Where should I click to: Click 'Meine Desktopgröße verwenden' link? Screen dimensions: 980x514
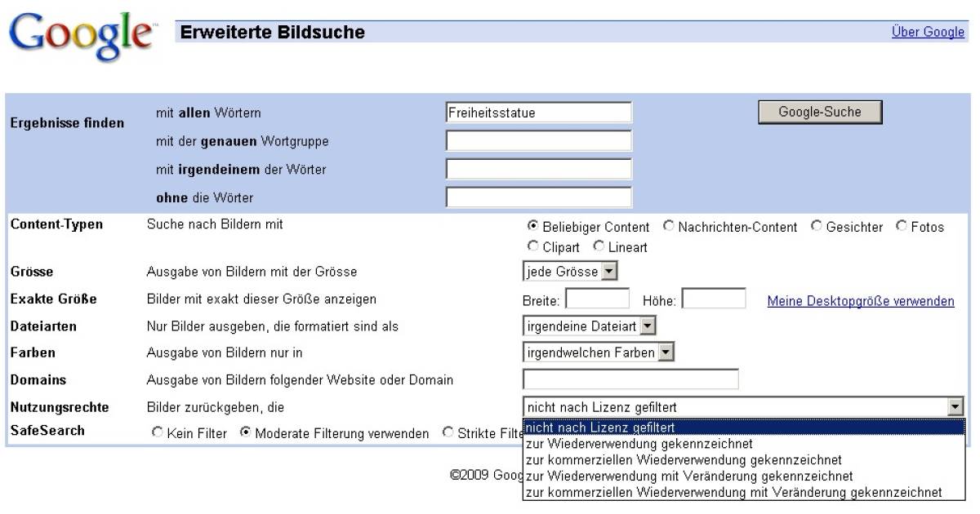861,301
